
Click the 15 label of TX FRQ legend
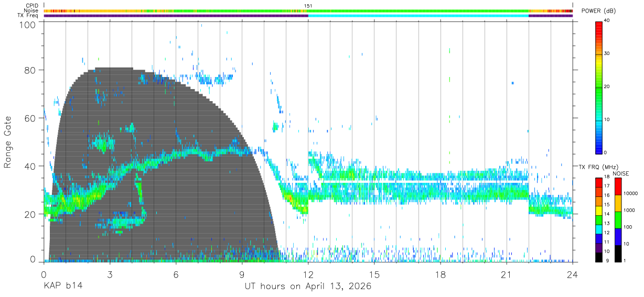[607, 205]
